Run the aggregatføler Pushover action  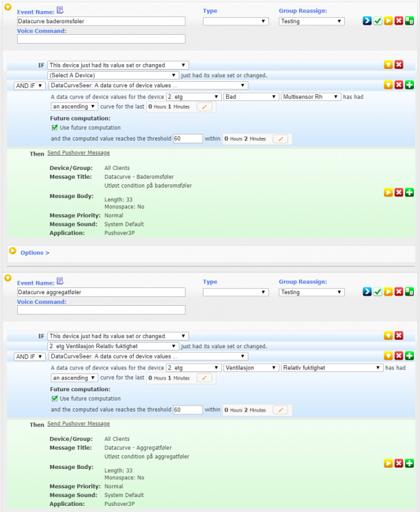pyautogui.click(x=389, y=463)
